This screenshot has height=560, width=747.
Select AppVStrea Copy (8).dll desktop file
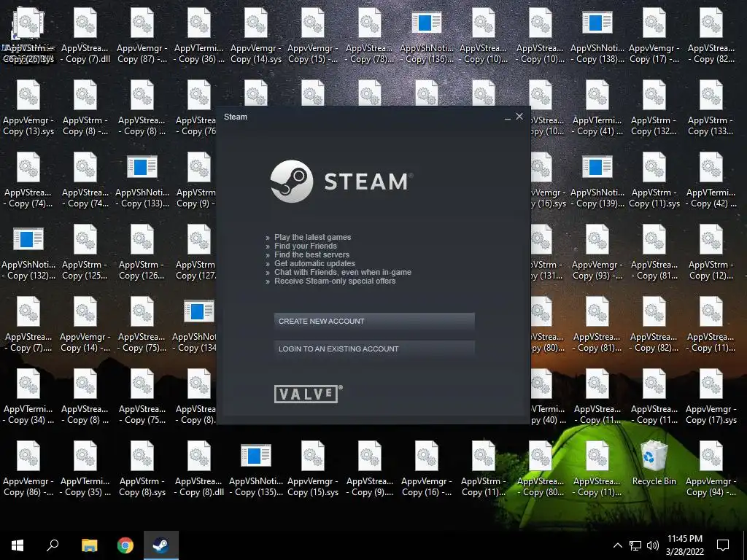(x=199, y=470)
